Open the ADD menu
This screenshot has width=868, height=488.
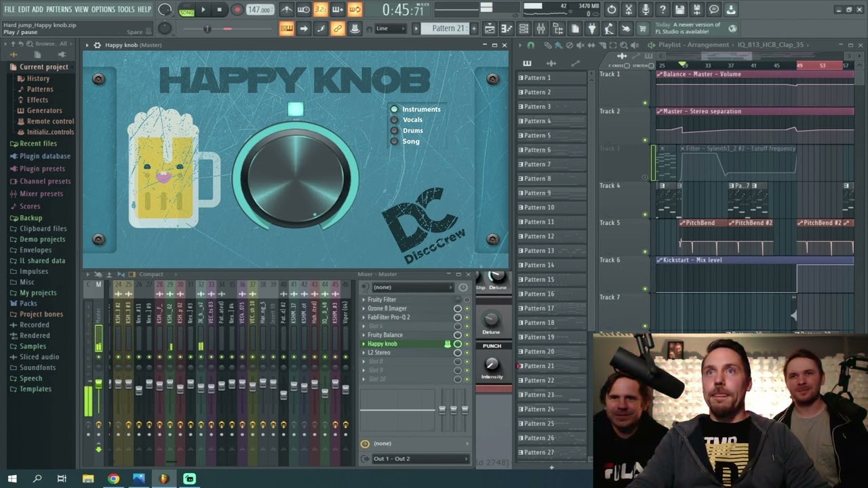tap(38, 9)
